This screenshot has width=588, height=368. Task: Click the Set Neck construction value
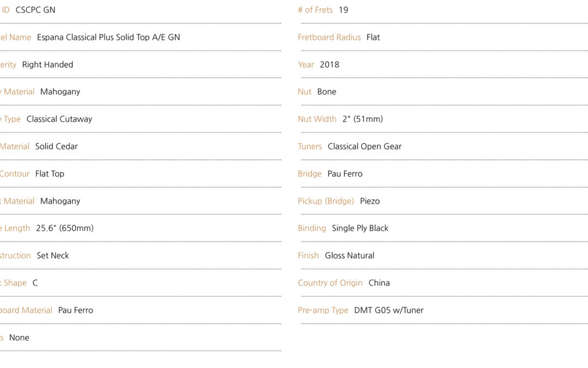coord(53,256)
